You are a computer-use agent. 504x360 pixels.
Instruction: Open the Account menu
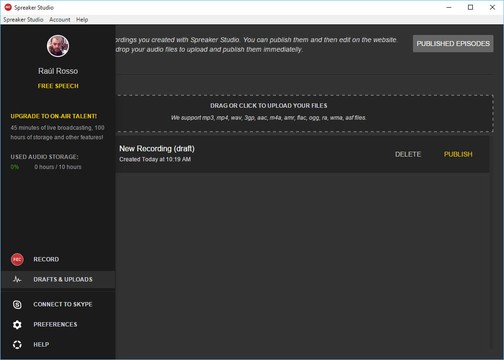click(60, 20)
